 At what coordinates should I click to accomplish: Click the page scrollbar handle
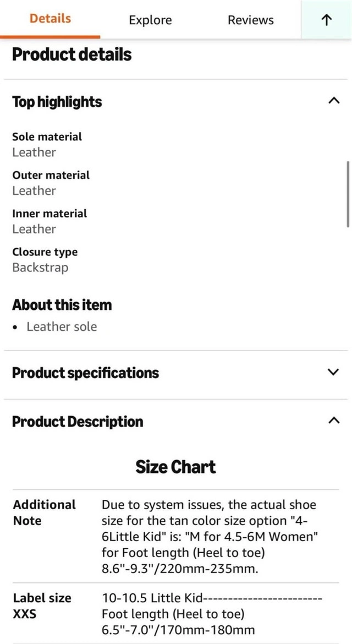[x=348, y=194]
